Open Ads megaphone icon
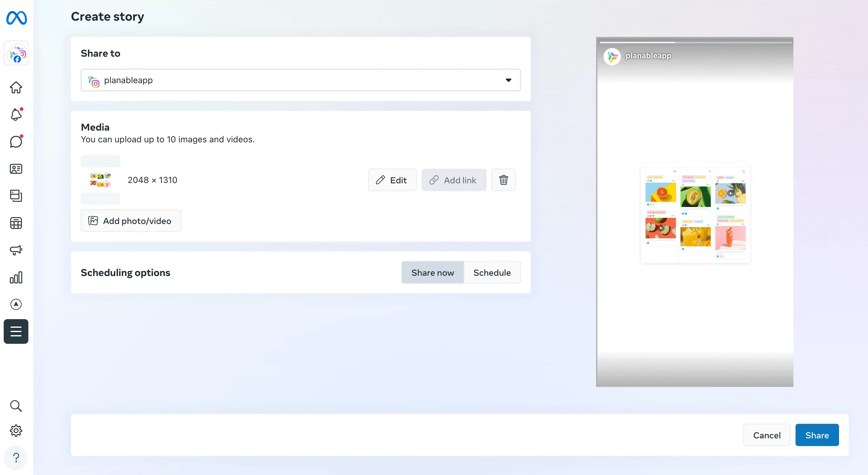Image resolution: width=868 pixels, height=475 pixels. pos(16,250)
